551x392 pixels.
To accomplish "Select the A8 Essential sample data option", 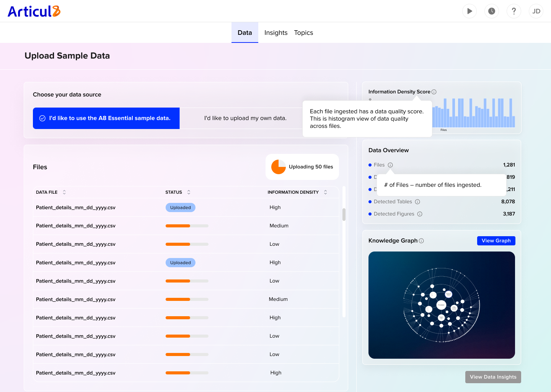I will coord(106,118).
